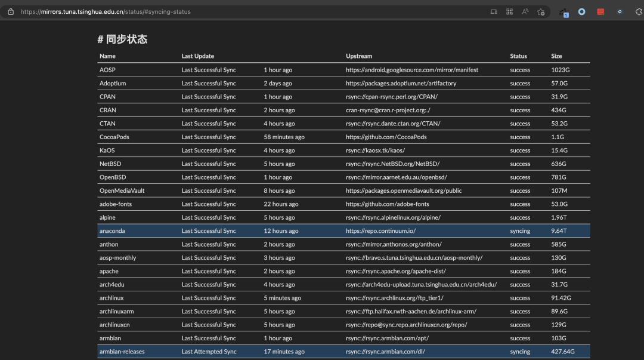This screenshot has height=360, width=644.
Task: Click the send-to-devices icon in address bar
Action: pos(494,12)
